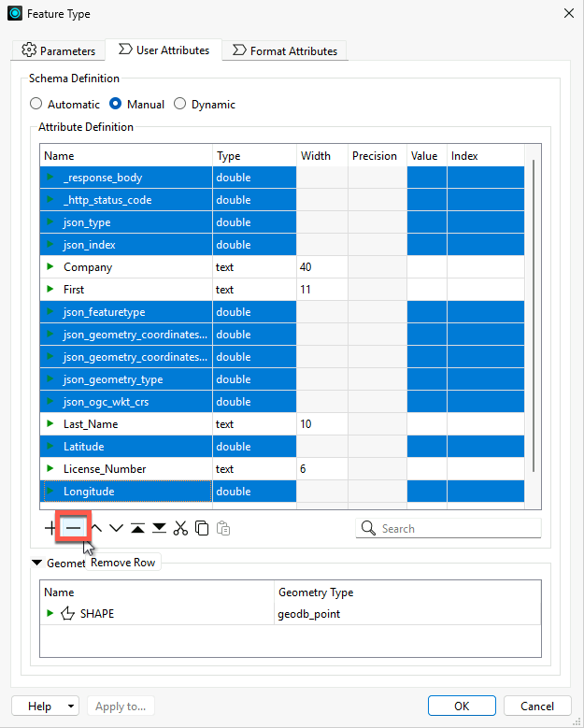
Task: Close the Feature Type dialog
Action: 569,13
